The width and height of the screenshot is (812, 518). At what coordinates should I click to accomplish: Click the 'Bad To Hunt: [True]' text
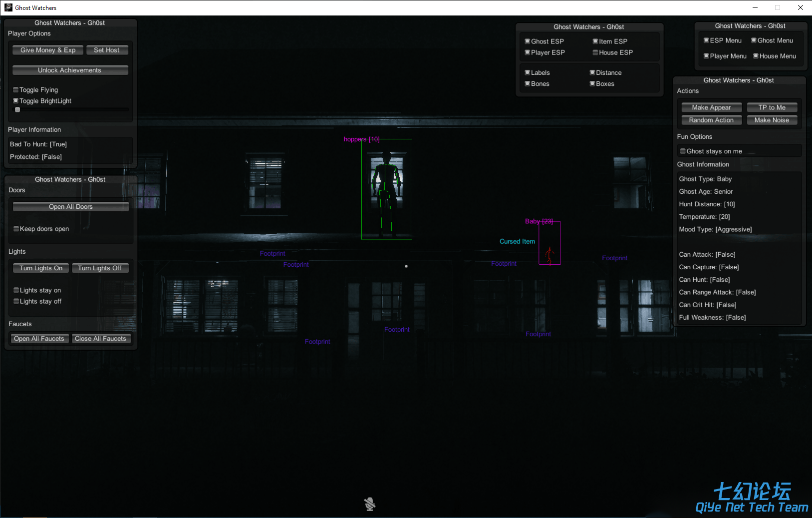38,144
